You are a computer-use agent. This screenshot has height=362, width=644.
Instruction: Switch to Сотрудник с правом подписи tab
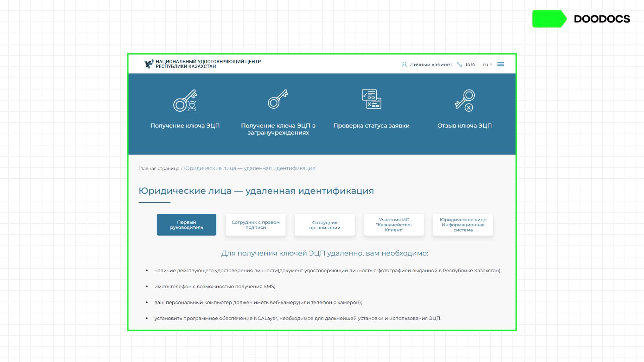coord(256,225)
